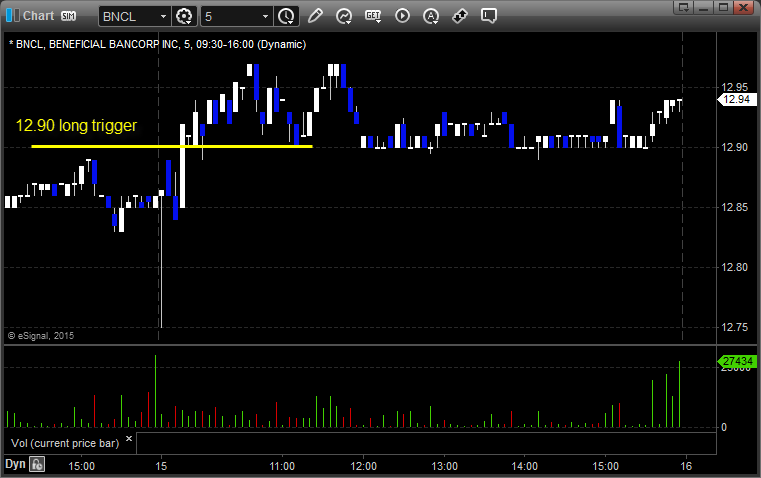
Task: Click the Chart window title
Action: (38, 16)
